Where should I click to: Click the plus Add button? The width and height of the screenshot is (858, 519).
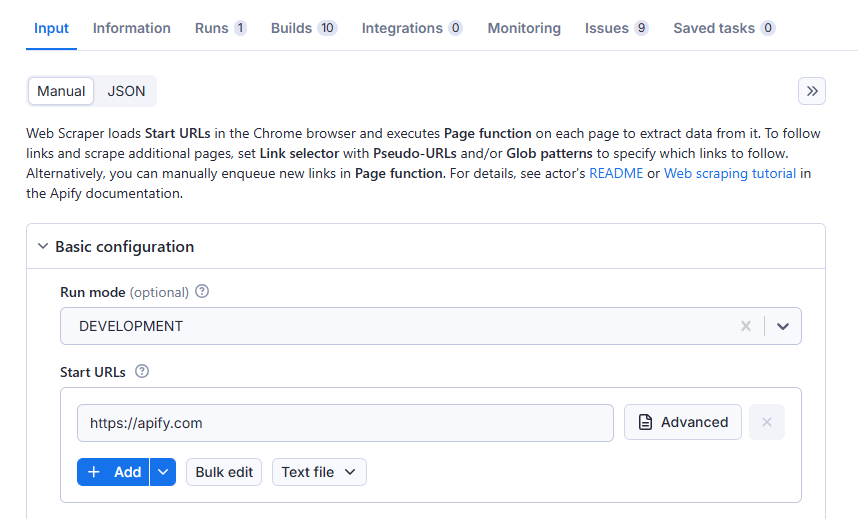[x=114, y=472]
